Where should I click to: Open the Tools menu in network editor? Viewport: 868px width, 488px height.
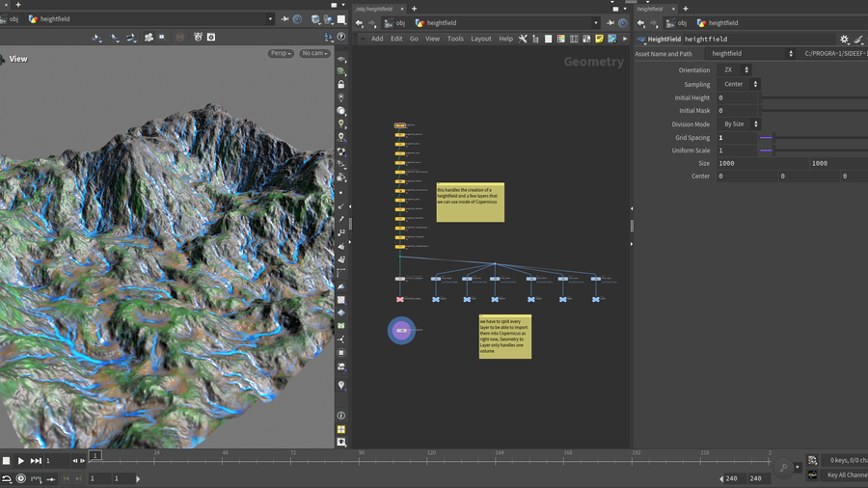coord(455,39)
